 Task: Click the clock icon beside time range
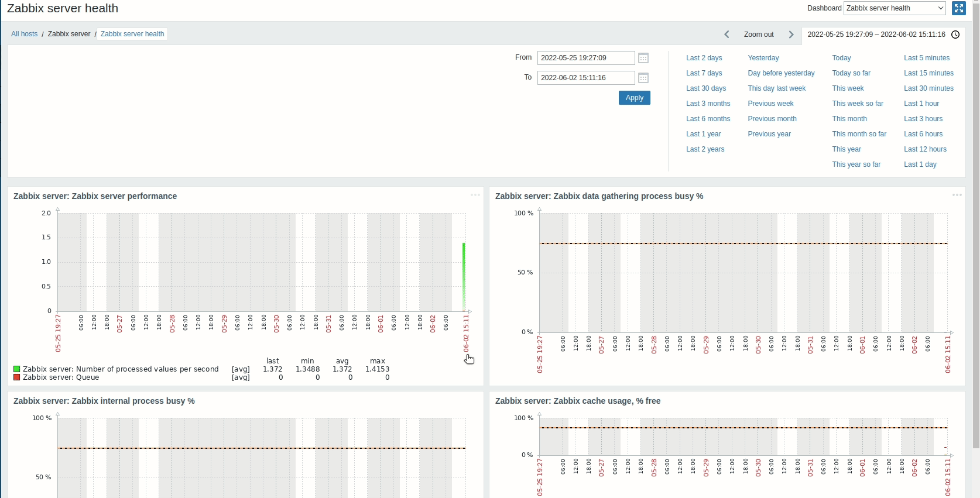pyautogui.click(x=955, y=35)
